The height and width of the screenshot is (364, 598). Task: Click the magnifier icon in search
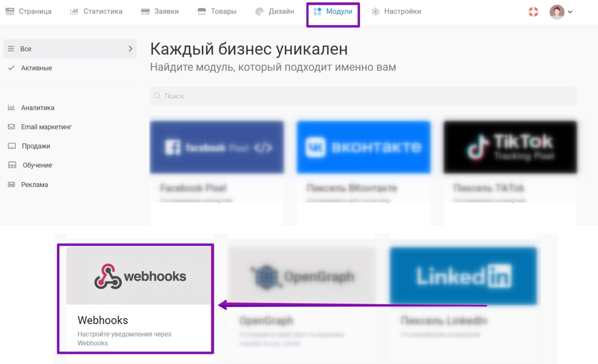pyautogui.click(x=157, y=96)
